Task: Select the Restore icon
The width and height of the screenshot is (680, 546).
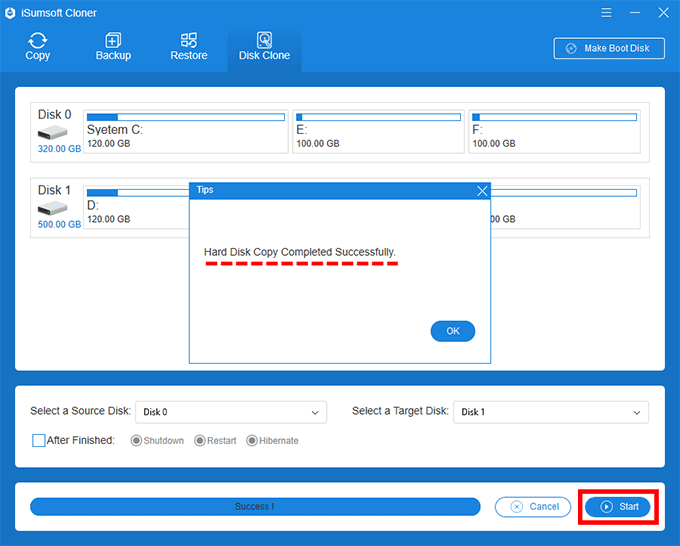Action: [188, 41]
